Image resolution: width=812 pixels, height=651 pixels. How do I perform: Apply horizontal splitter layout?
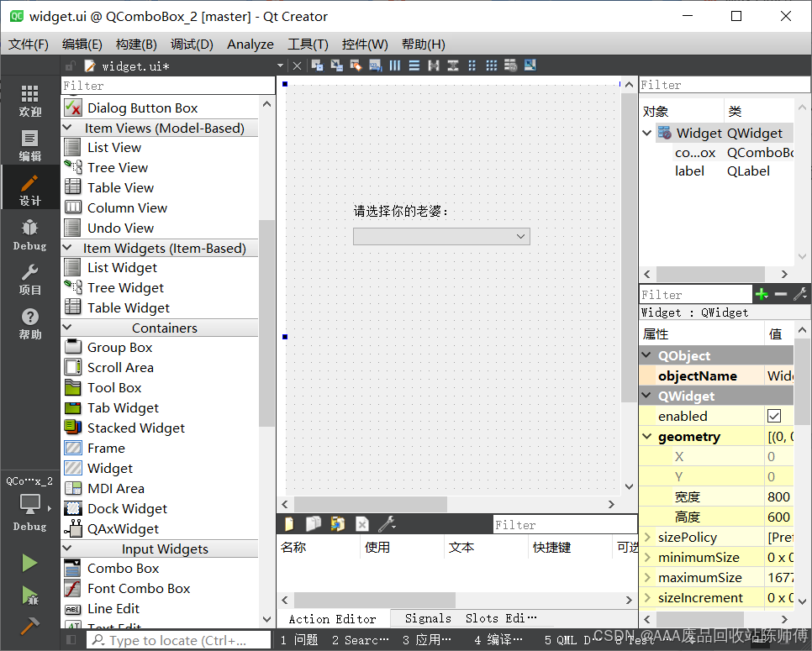tap(434, 66)
